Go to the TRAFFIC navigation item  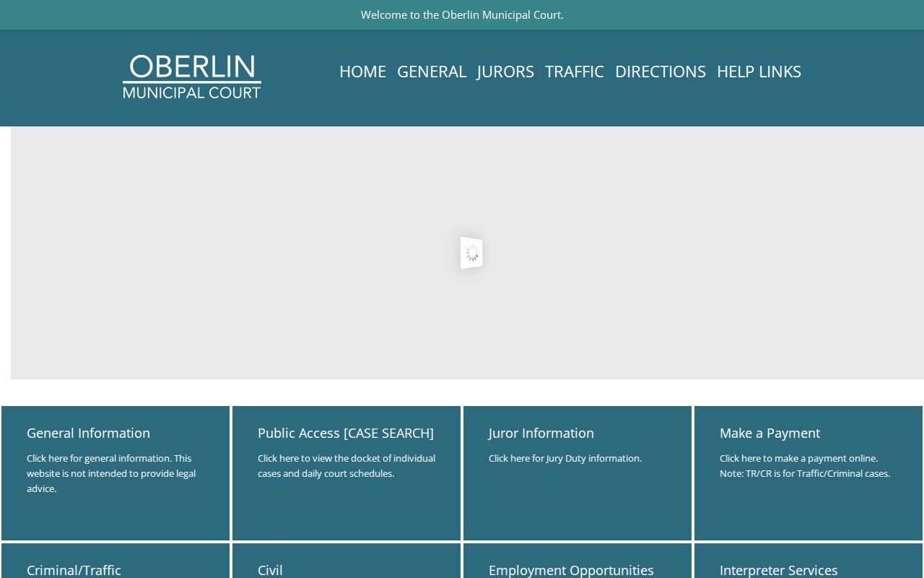pyautogui.click(x=575, y=72)
